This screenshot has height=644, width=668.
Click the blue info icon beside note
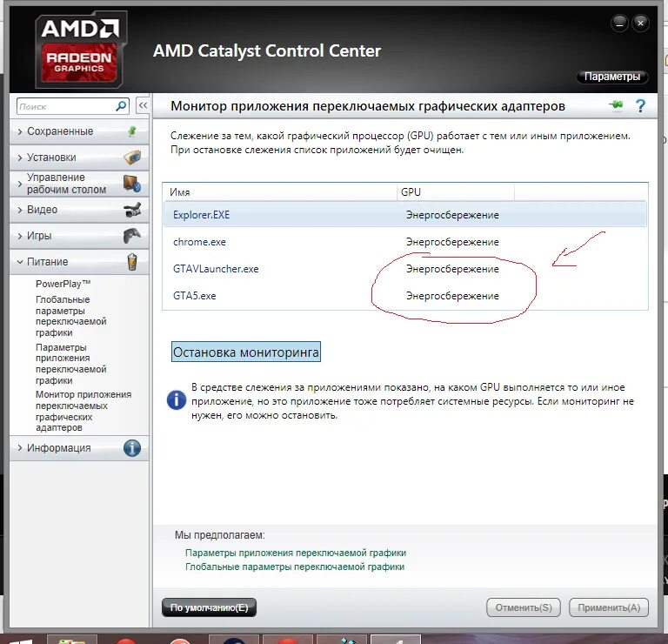pos(177,400)
